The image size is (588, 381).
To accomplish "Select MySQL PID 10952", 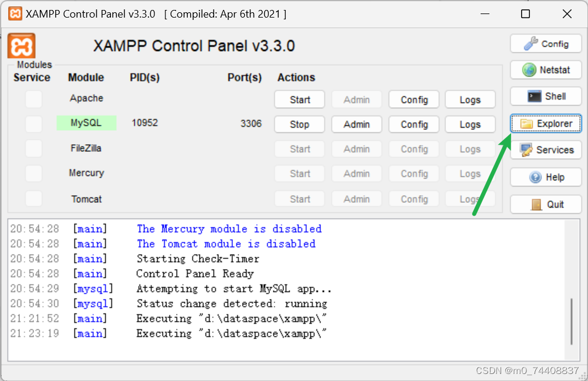I will tap(145, 123).
